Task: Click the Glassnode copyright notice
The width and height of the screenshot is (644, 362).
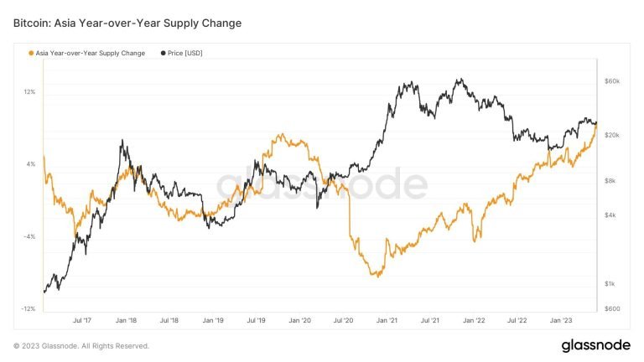Action: tap(81, 345)
